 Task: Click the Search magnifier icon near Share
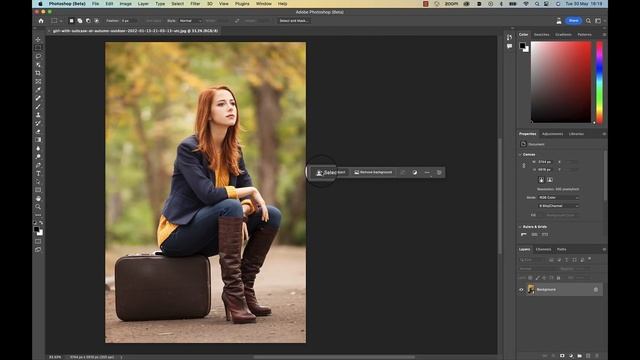(x=588, y=21)
